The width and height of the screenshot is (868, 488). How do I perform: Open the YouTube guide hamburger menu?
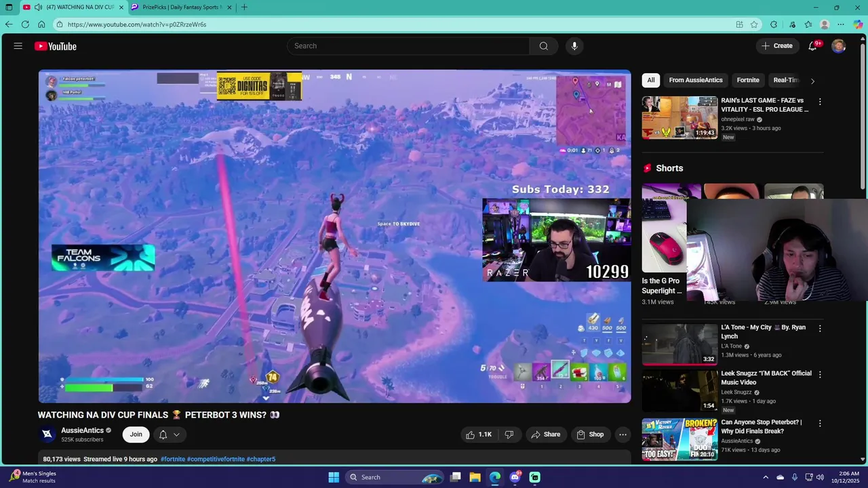18,46
